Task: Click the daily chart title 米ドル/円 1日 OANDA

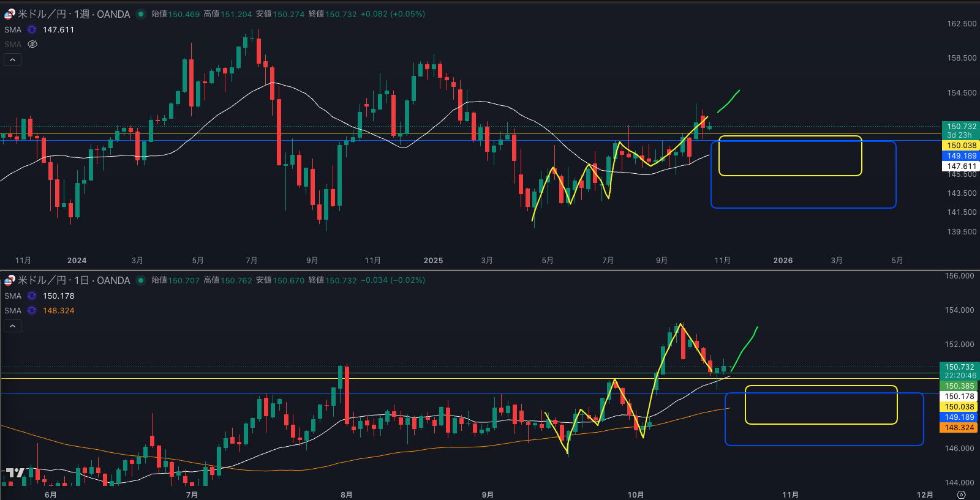Action: click(73, 280)
